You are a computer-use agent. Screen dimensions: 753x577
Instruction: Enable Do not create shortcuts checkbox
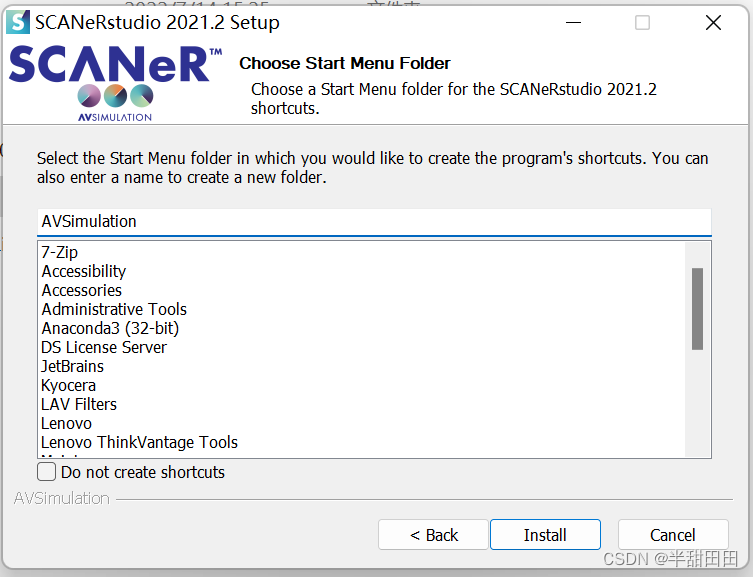pos(47,472)
